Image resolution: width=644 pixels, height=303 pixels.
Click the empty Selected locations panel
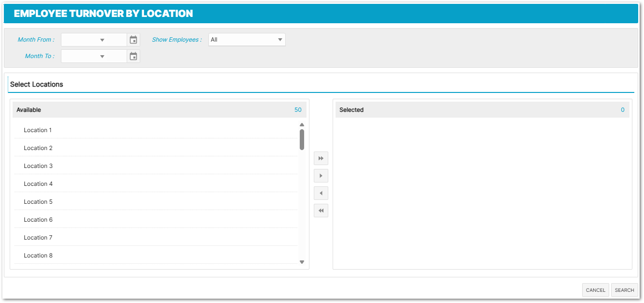(x=482, y=193)
